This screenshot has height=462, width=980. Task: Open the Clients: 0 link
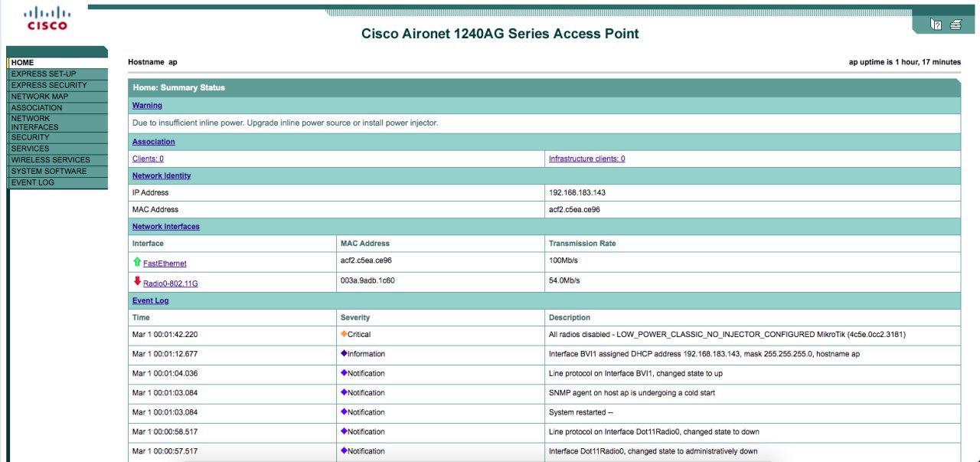(x=148, y=159)
